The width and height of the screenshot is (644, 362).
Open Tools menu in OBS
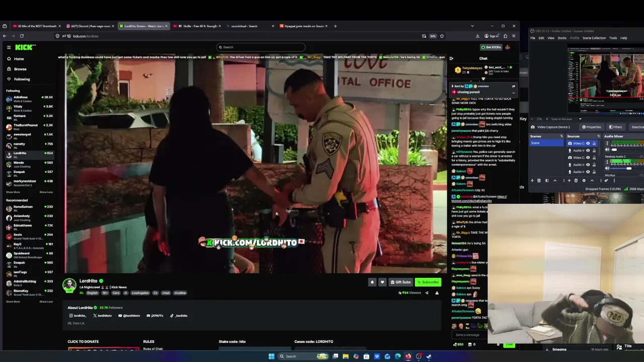pos(613,38)
